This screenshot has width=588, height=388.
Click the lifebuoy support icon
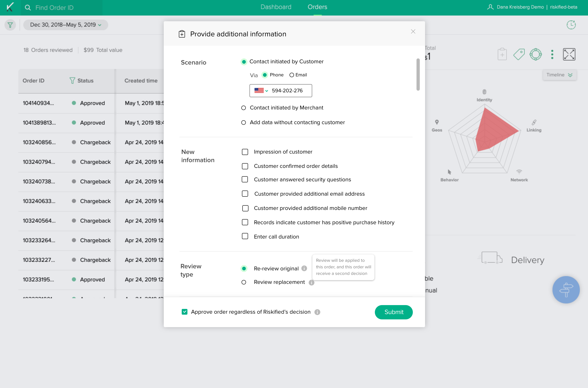click(x=536, y=54)
